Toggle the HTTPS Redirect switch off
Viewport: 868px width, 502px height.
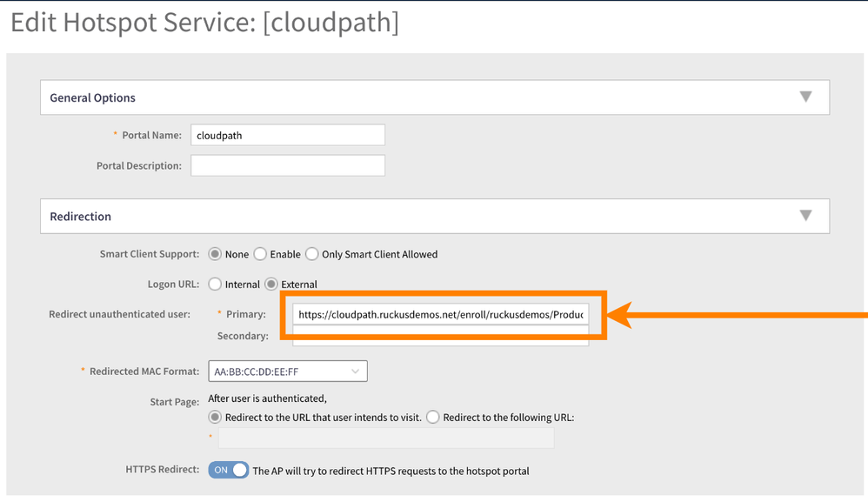tap(229, 470)
